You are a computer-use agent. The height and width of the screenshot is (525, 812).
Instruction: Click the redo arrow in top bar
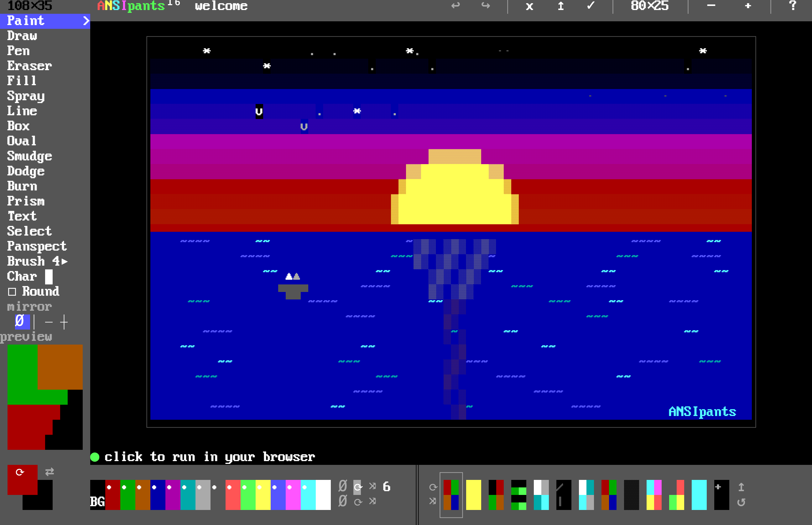point(486,6)
